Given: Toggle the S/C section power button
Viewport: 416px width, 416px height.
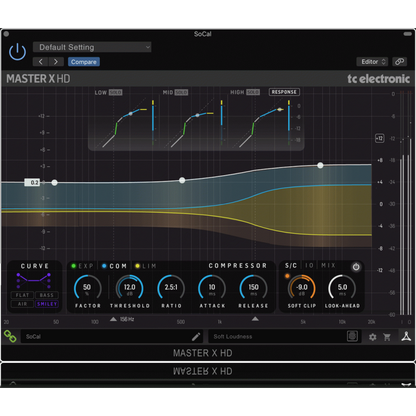Looking at the screenshot, I should 356,267.
